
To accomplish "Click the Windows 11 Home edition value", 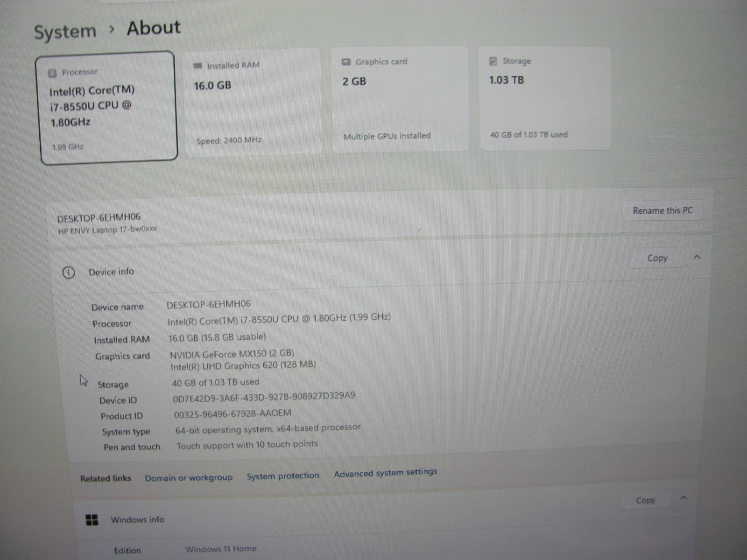I will (x=221, y=549).
